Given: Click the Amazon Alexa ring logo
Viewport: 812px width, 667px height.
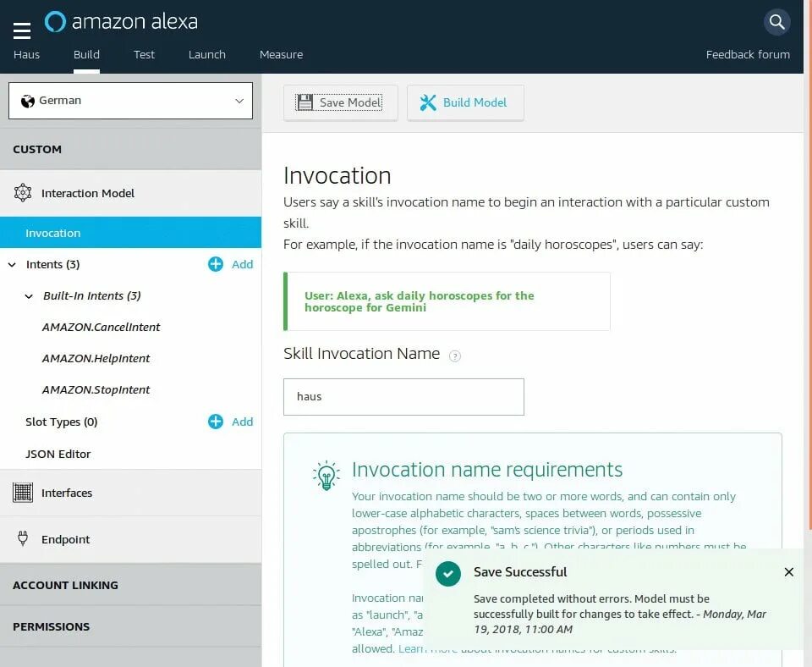Looking at the screenshot, I should point(55,22).
